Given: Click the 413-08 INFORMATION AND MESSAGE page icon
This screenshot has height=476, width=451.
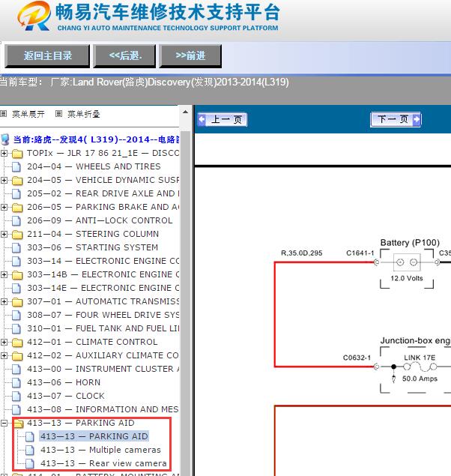Looking at the screenshot, I should (16, 409).
